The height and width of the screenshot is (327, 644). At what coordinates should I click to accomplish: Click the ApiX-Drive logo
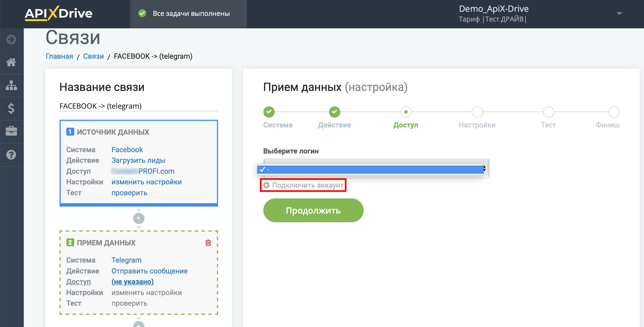(x=58, y=14)
